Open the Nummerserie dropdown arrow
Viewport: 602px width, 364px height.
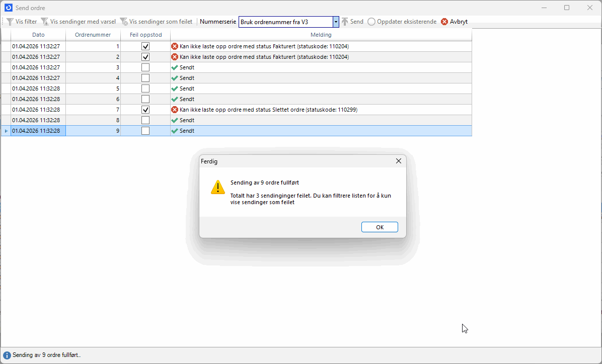[336, 22]
